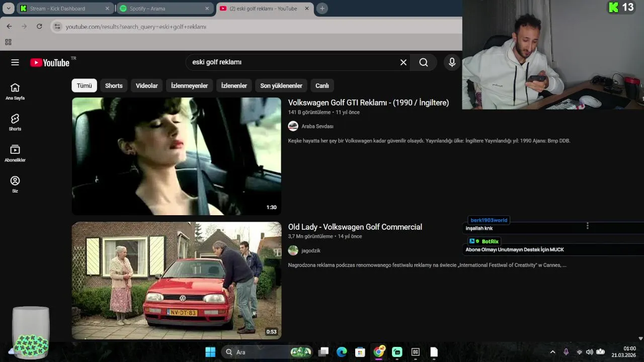The image size is (644, 362).
Task: Open the blank document taskbar app
Action: tap(434, 352)
